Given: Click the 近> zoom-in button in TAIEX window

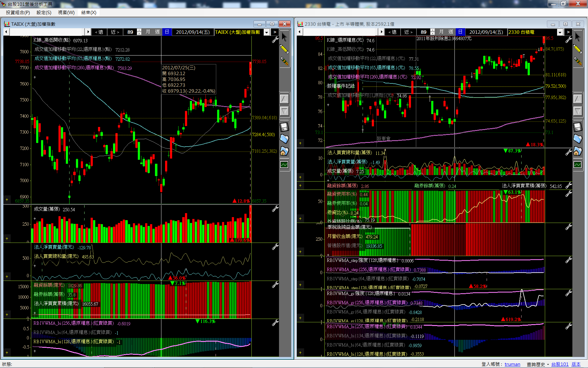Looking at the screenshot, I should [x=115, y=32].
